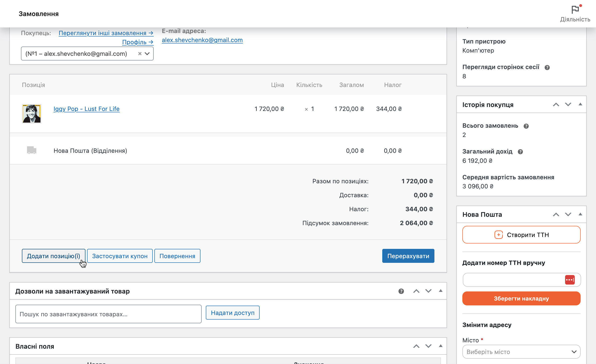Move Історія покупця panel up
This screenshot has width=596, height=364.
556,105
